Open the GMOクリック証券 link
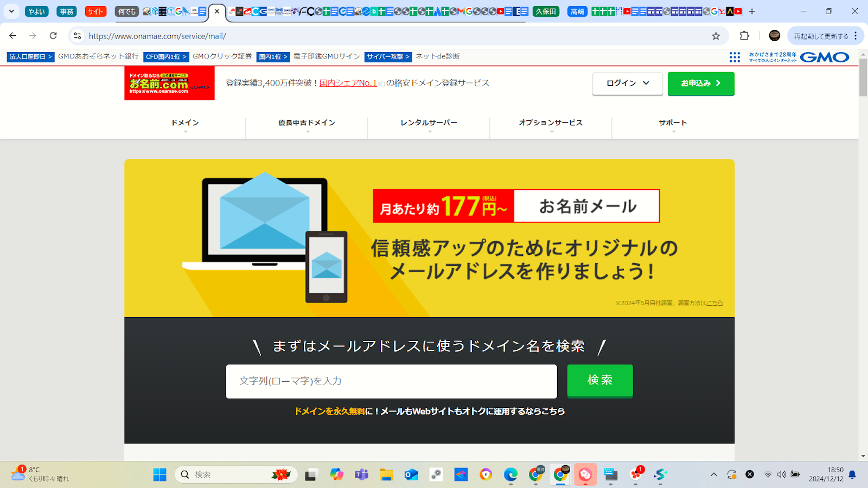 (x=222, y=56)
